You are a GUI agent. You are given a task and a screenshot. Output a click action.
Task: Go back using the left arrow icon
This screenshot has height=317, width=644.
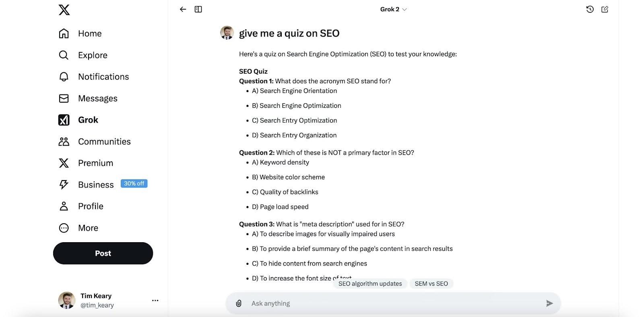(x=183, y=9)
